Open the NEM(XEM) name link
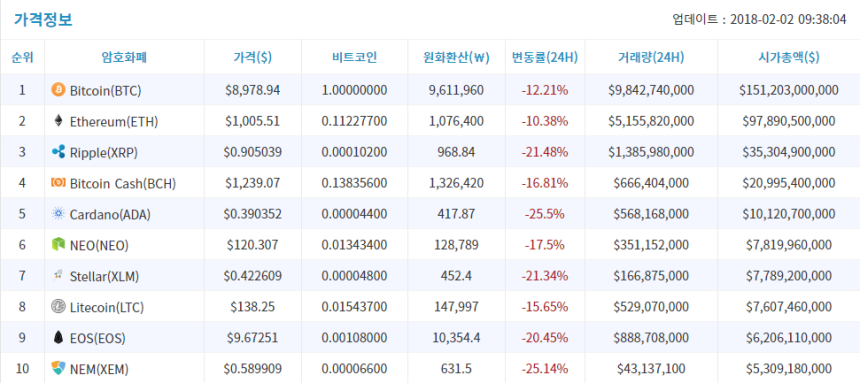The width and height of the screenshot is (860, 383). click(99, 369)
